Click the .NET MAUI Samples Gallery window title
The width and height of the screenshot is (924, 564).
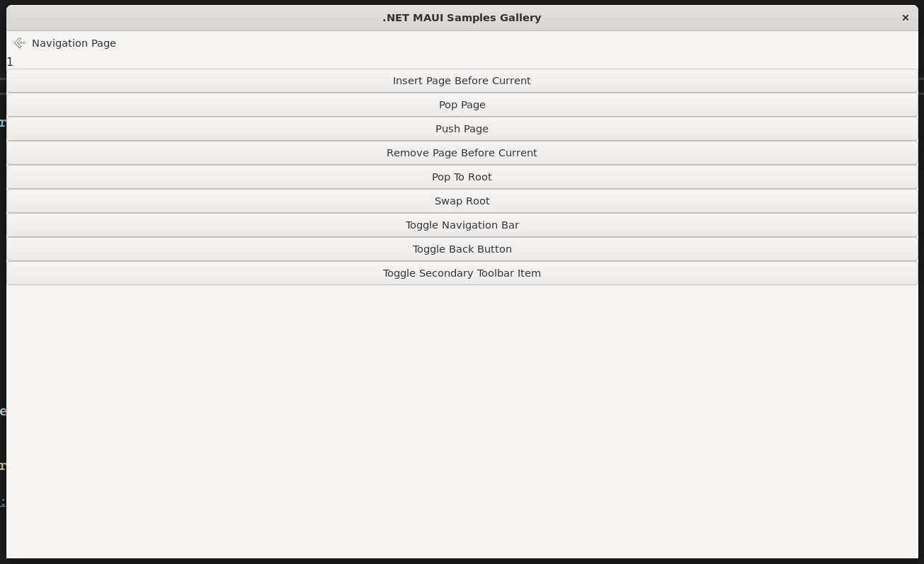pos(462,18)
